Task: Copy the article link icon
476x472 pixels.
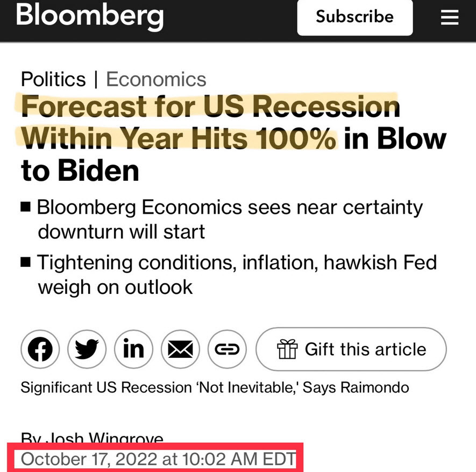Action: 227,349
